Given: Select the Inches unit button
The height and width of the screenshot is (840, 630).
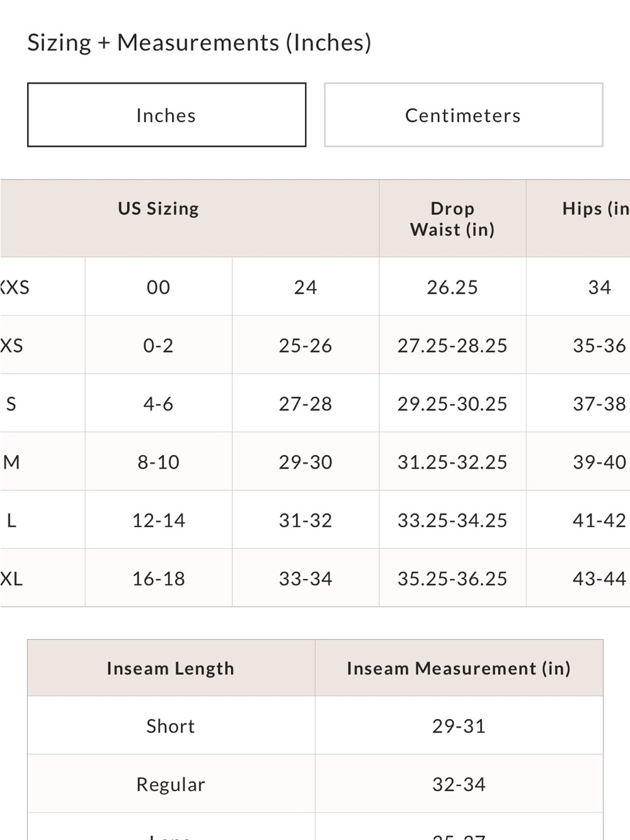Looking at the screenshot, I should pyautogui.click(x=166, y=115).
